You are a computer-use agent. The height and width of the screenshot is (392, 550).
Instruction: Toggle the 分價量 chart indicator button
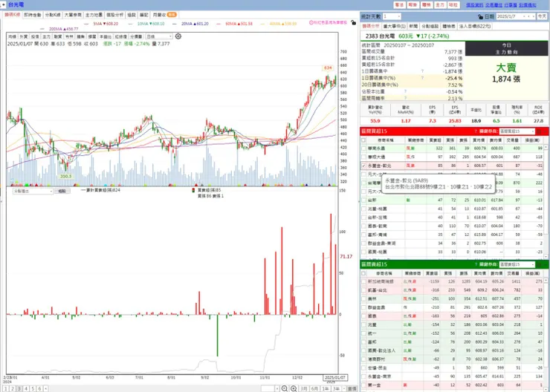(136, 36)
